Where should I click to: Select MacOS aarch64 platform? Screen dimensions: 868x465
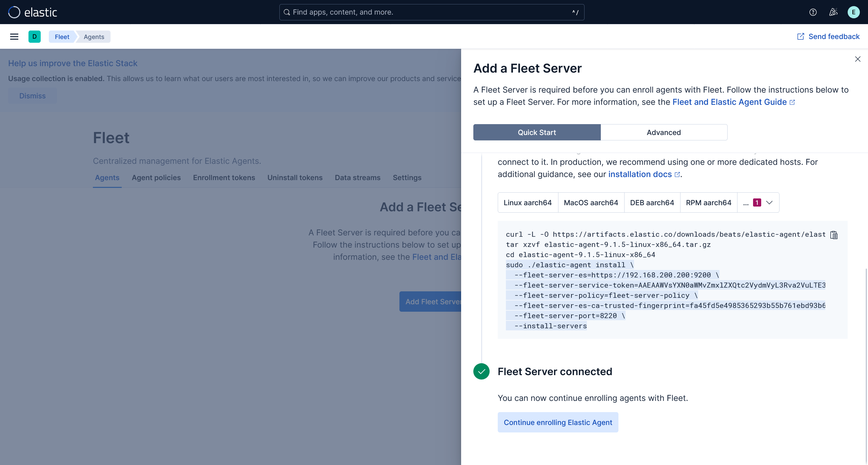pos(591,202)
